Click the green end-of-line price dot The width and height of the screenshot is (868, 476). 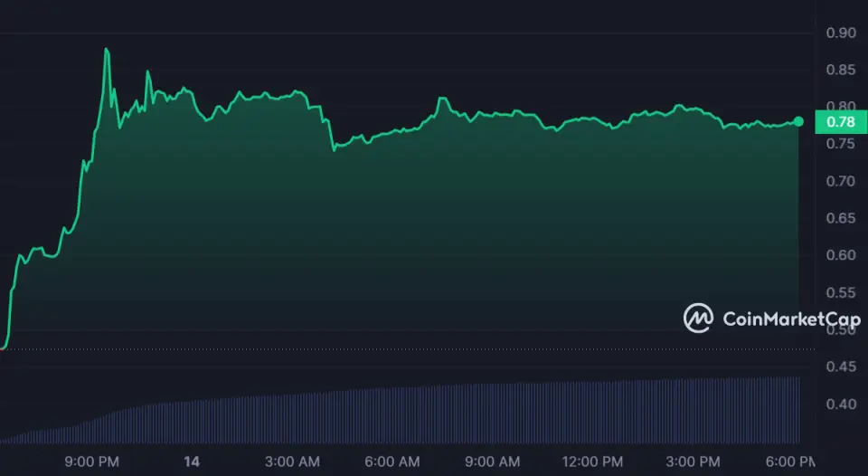pyautogui.click(x=798, y=121)
